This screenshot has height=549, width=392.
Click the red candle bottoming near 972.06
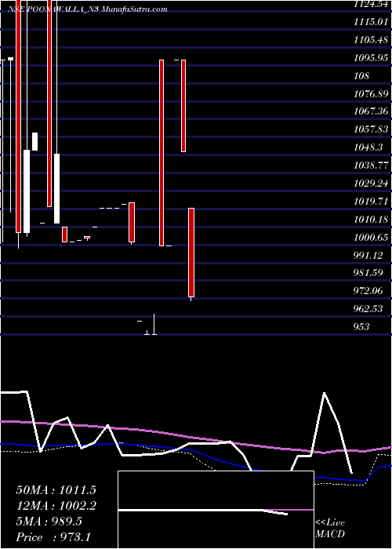[191, 253]
